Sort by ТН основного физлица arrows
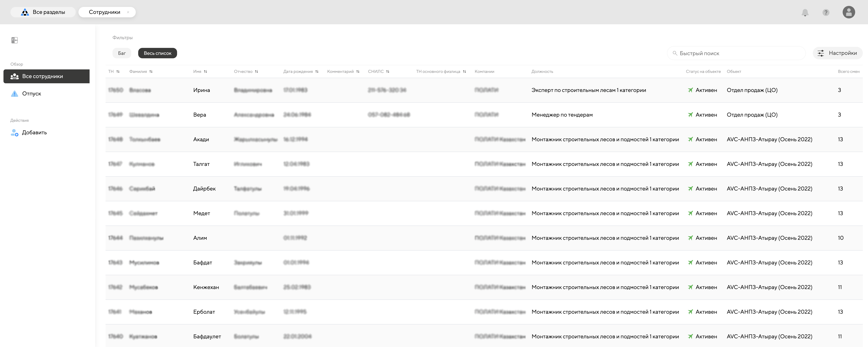The width and height of the screenshot is (868, 347). coord(464,71)
